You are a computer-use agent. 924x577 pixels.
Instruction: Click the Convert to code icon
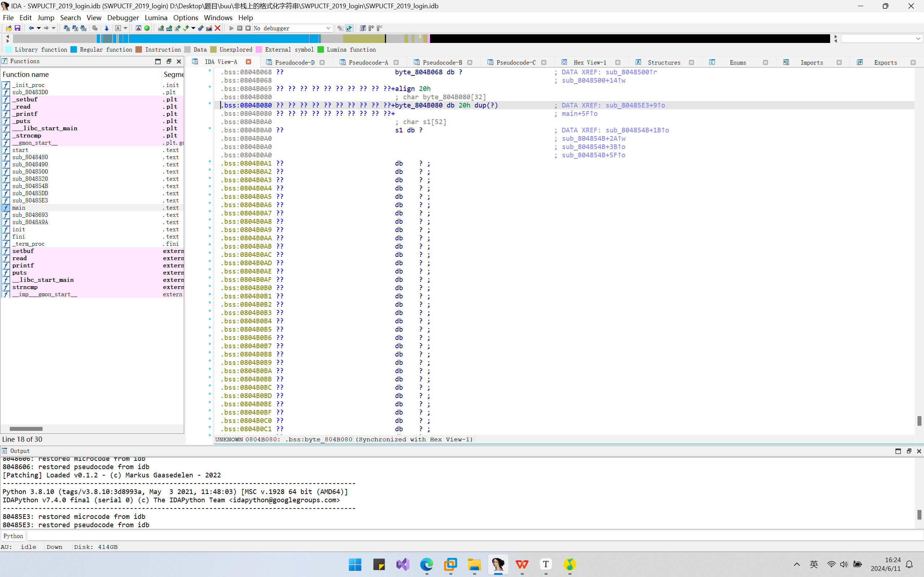tap(161, 28)
